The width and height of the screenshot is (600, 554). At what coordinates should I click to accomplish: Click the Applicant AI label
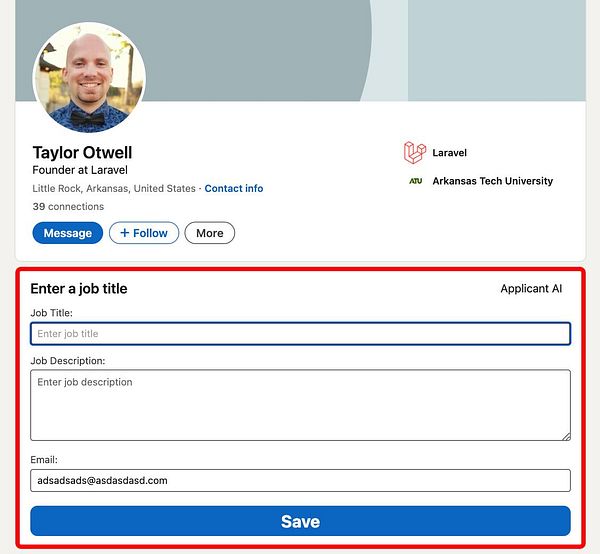coord(531,288)
